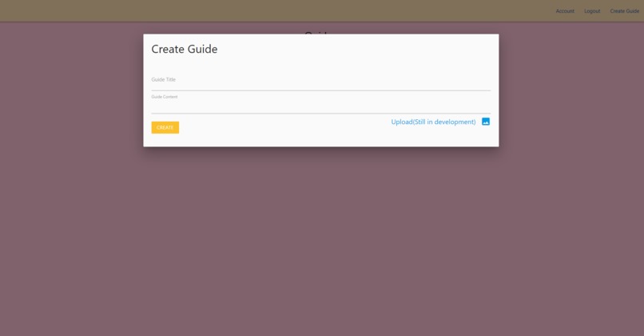
Task: Click the yellow CREATE button
Action: (165, 127)
